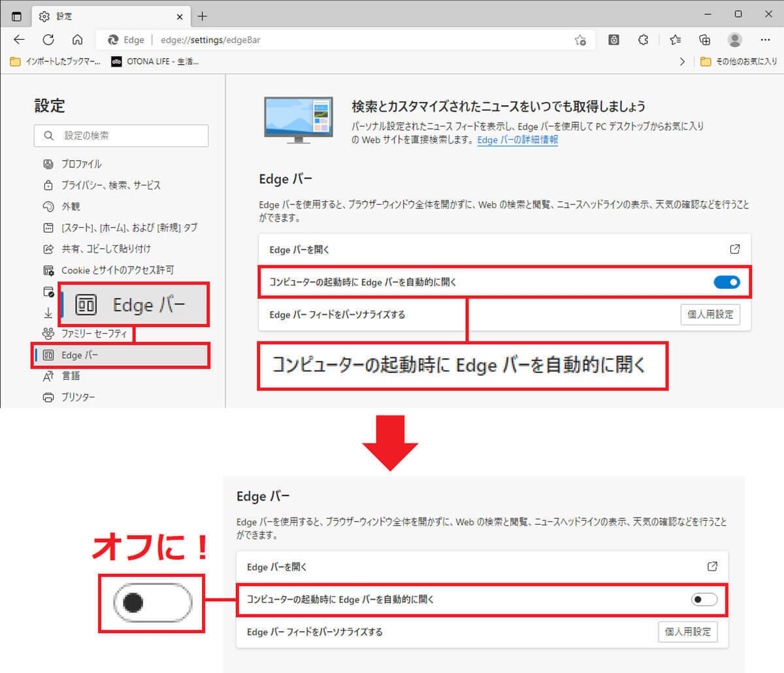Click Edge バーを開く row in bottom panel

coord(482,567)
